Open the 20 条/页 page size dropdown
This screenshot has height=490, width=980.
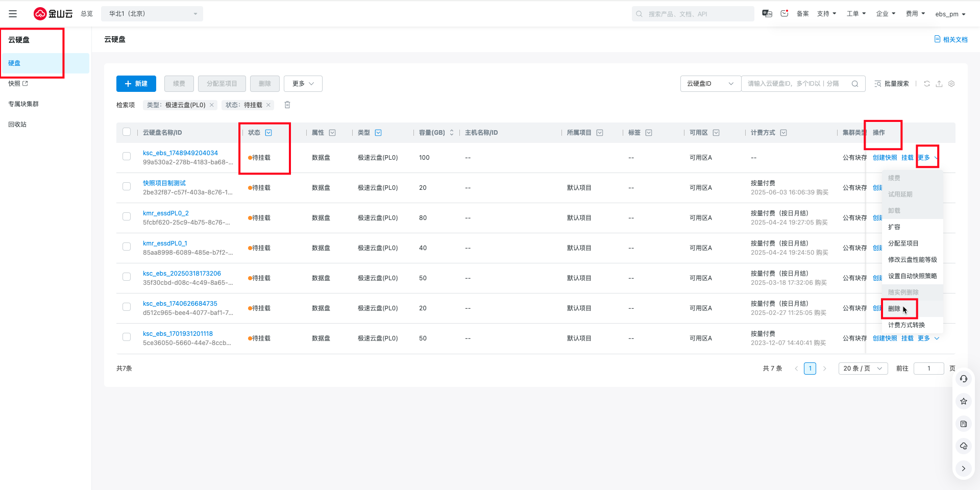pyautogui.click(x=863, y=369)
